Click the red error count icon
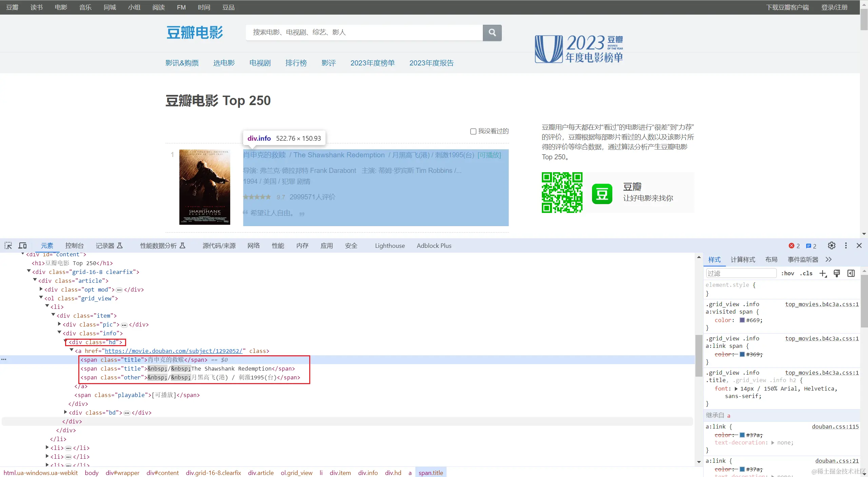The width and height of the screenshot is (868, 477). [x=791, y=246]
